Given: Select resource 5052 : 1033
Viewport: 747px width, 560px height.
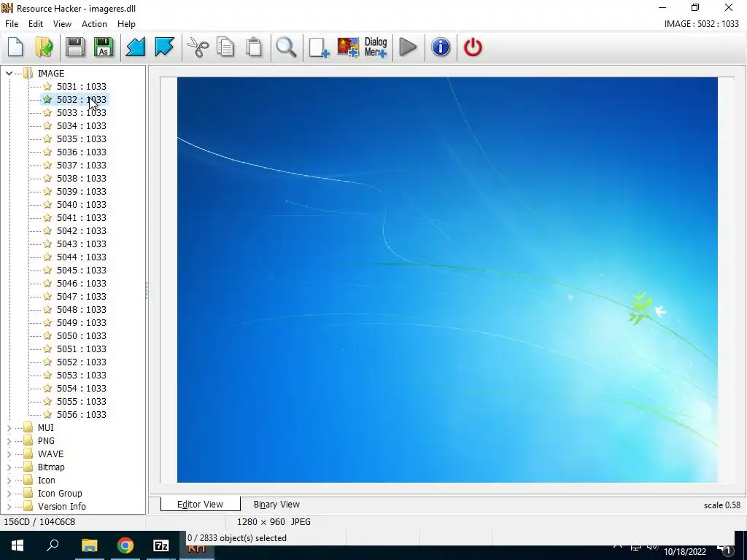Looking at the screenshot, I should (x=82, y=362).
